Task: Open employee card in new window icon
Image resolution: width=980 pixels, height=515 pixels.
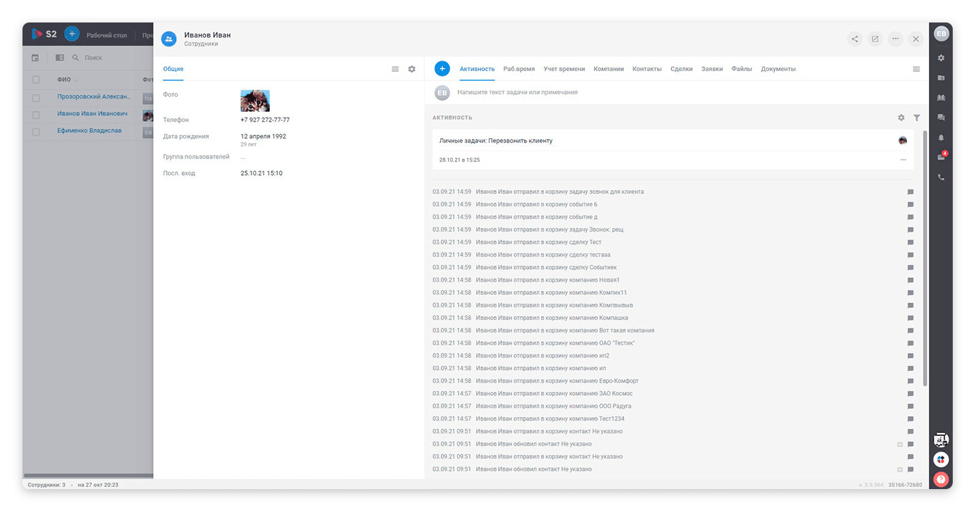Action: [x=874, y=39]
